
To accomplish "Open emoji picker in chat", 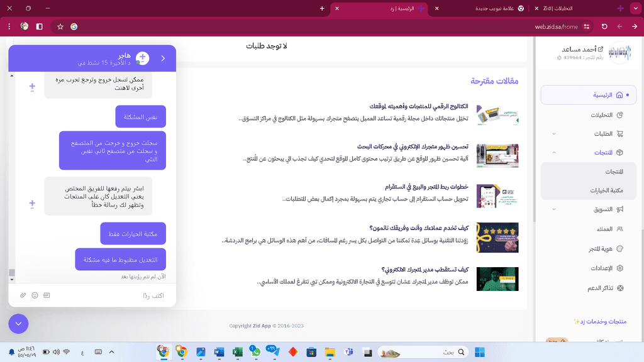I will [35, 295].
